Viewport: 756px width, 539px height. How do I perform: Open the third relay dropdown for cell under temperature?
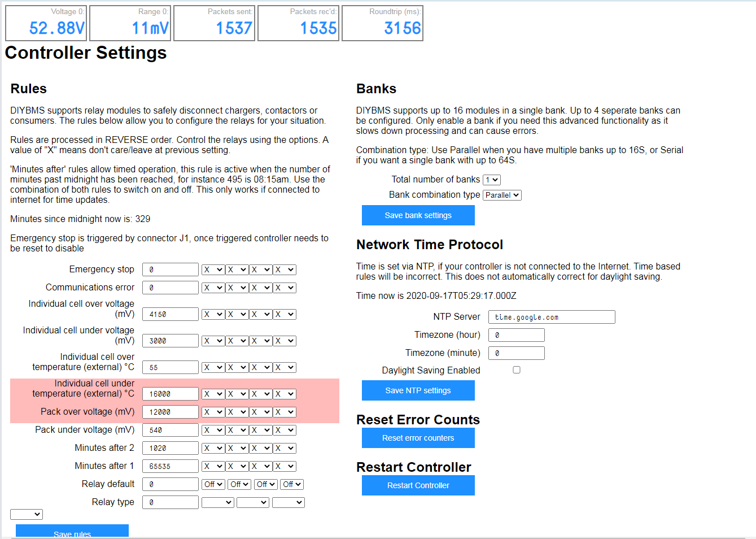point(261,394)
